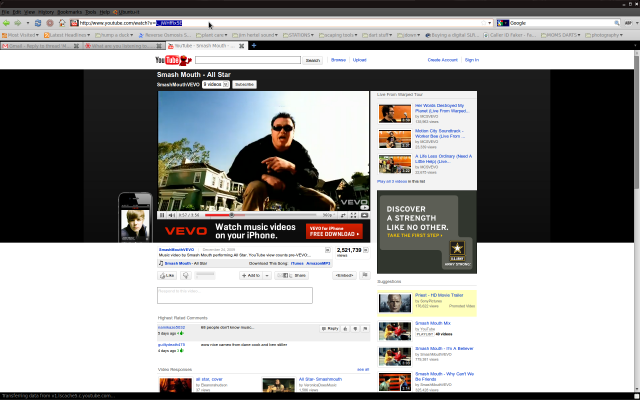Click the browser Forward arrow
Viewport: 640px width, 400px height.
tap(18, 23)
